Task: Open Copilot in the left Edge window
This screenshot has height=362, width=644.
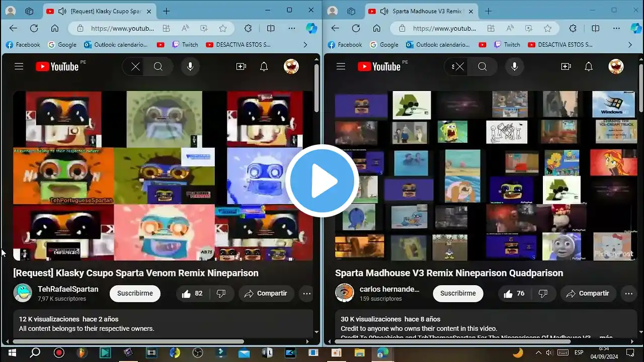Action: [311, 29]
